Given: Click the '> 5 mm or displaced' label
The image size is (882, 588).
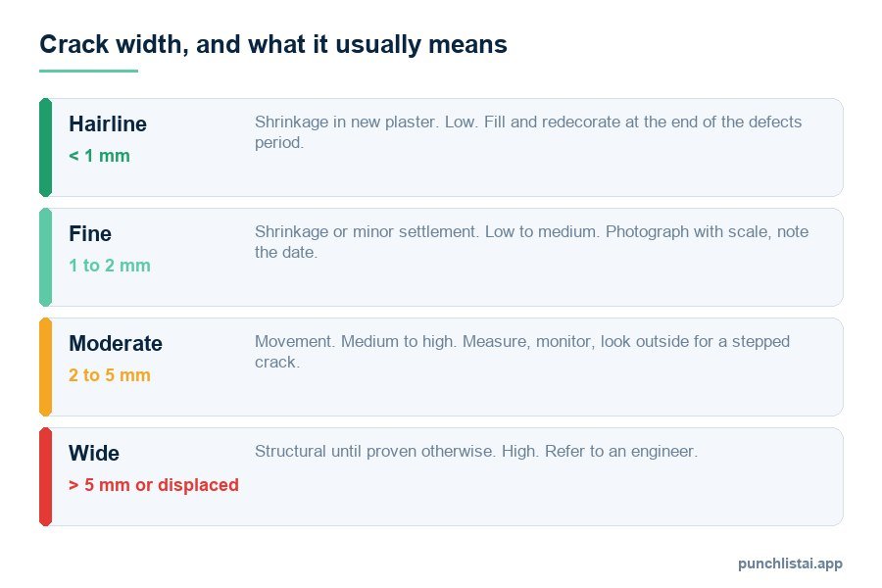Looking at the screenshot, I should 154,484.
